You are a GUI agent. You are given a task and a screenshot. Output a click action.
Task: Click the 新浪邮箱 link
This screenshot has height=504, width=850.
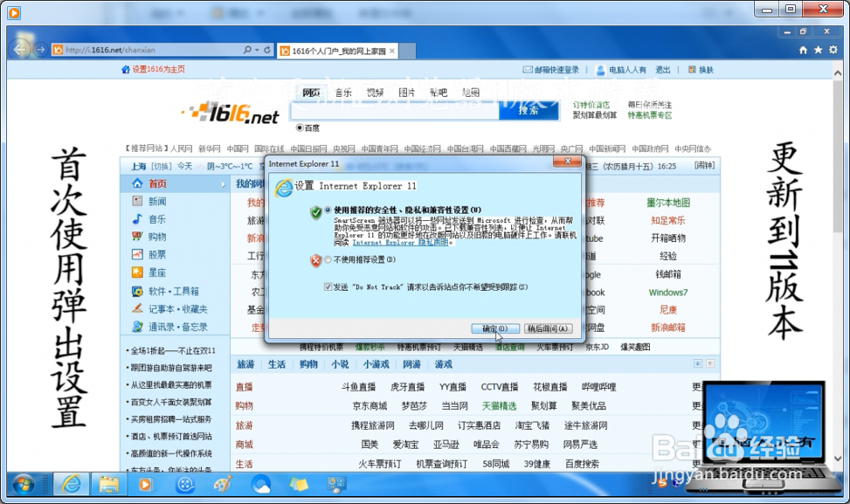(667, 328)
